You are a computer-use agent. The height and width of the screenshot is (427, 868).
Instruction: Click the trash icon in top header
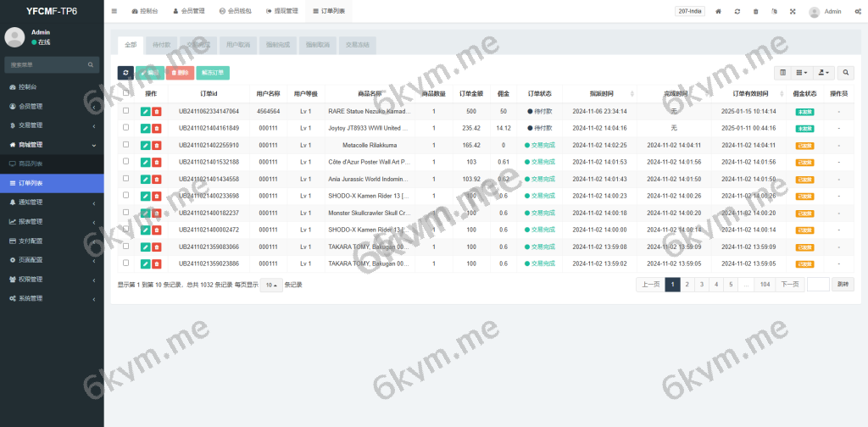point(755,12)
